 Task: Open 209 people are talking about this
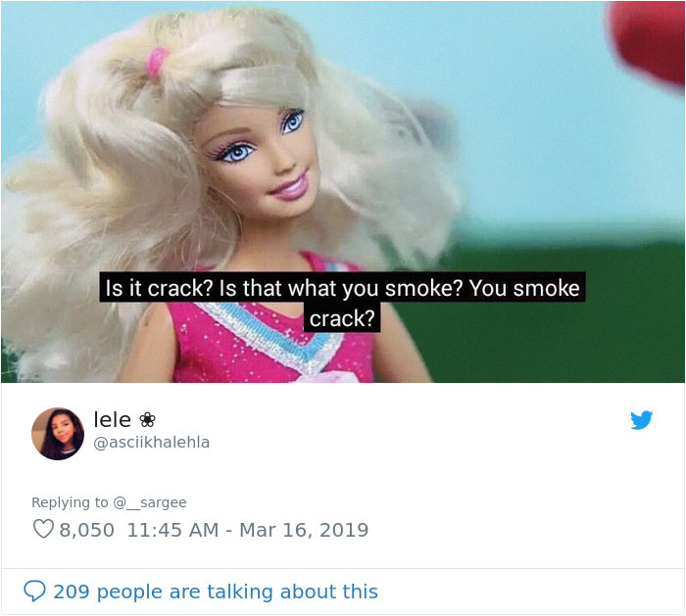[x=216, y=592]
